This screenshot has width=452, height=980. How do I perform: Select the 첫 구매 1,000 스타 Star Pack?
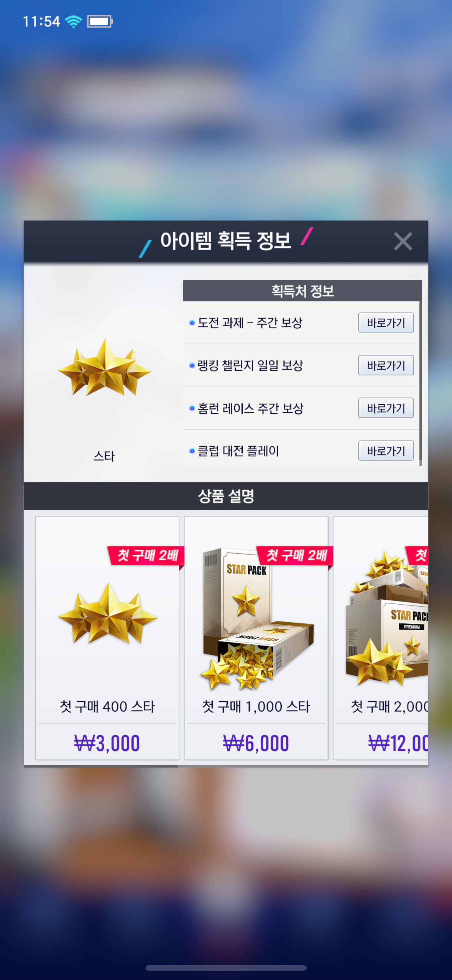coord(256,638)
